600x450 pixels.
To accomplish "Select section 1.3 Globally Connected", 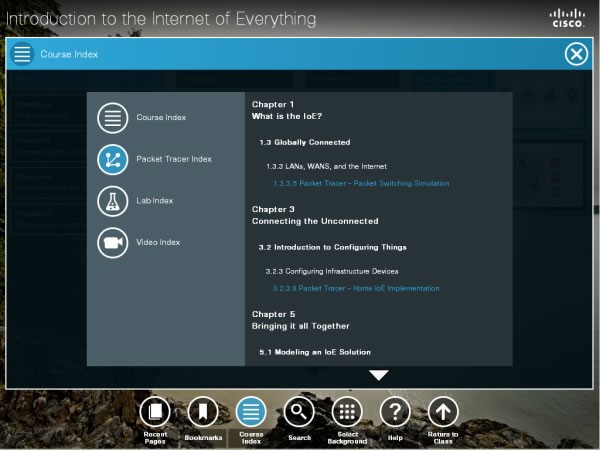I will coord(305,142).
